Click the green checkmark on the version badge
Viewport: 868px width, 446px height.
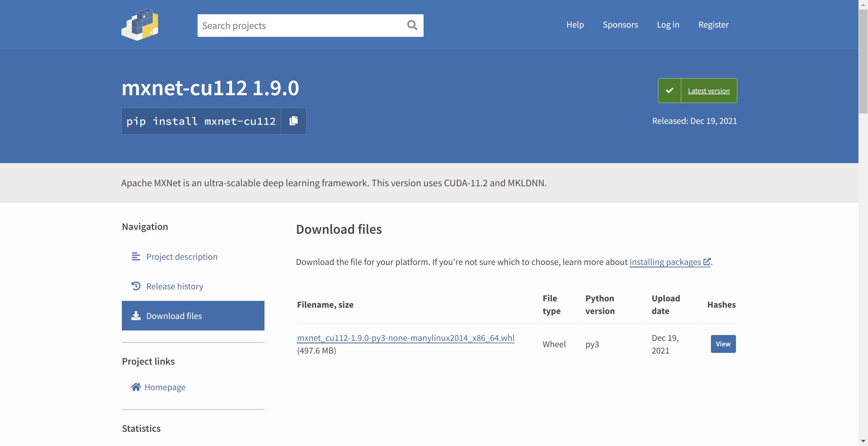click(x=670, y=91)
